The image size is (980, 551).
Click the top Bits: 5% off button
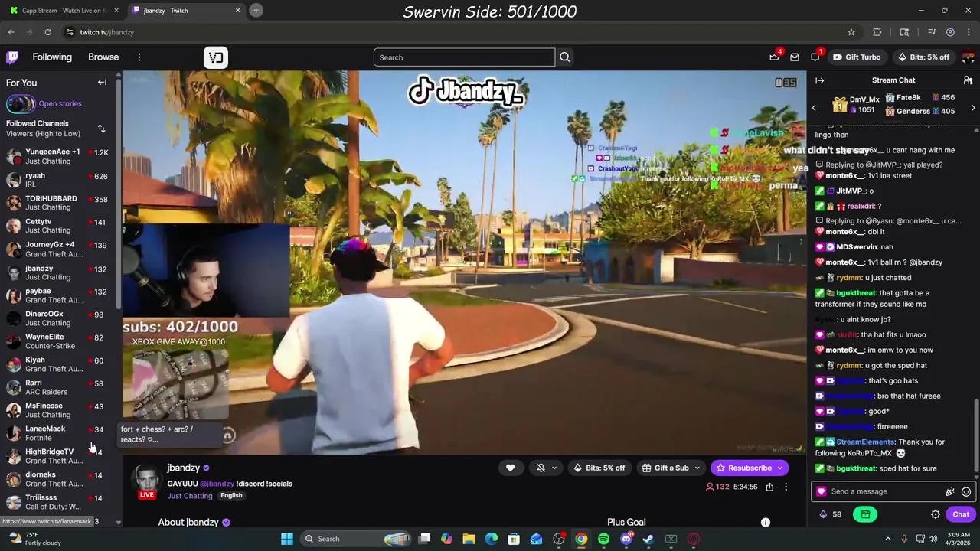pos(923,57)
